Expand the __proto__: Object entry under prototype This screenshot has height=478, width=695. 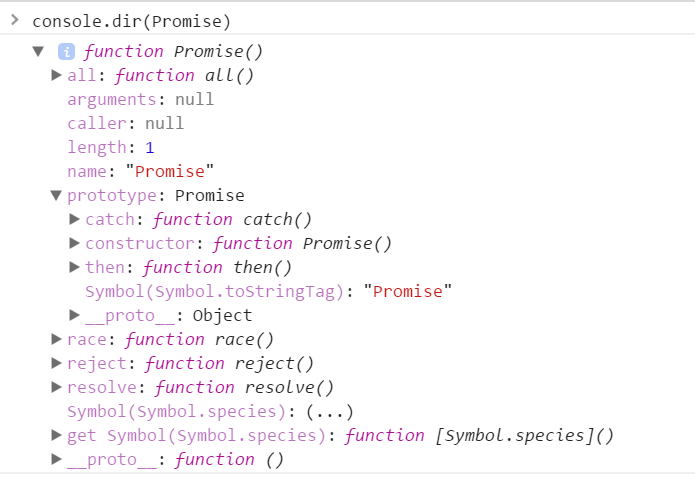(75, 315)
